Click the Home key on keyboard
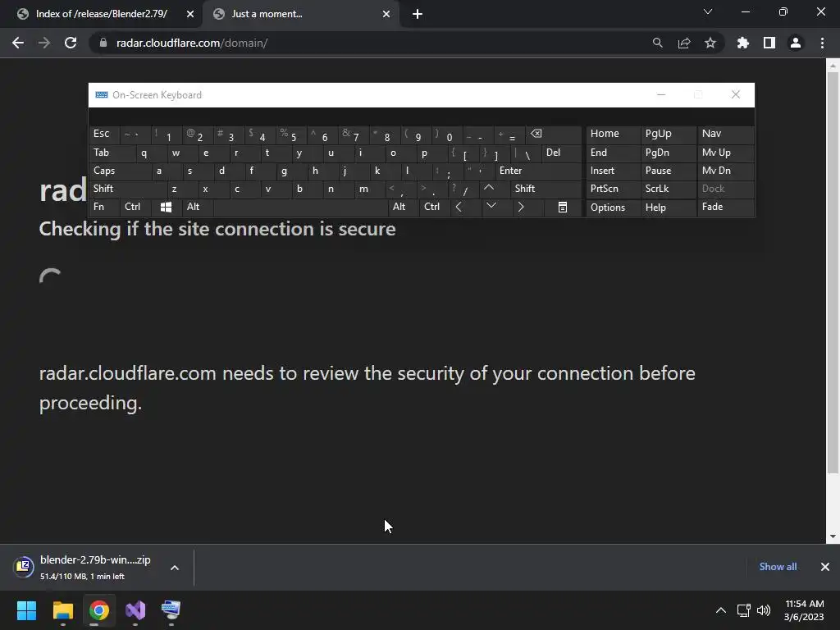The height and width of the screenshot is (630, 840). 614,134
